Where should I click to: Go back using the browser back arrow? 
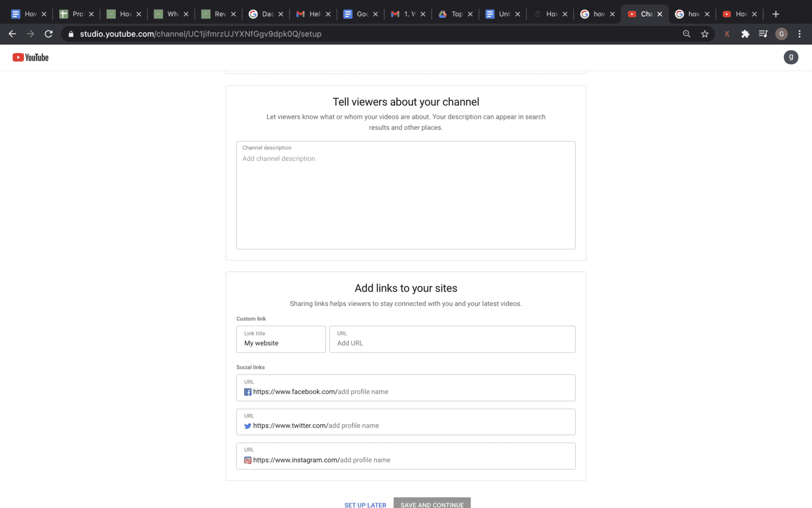coord(12,34)
